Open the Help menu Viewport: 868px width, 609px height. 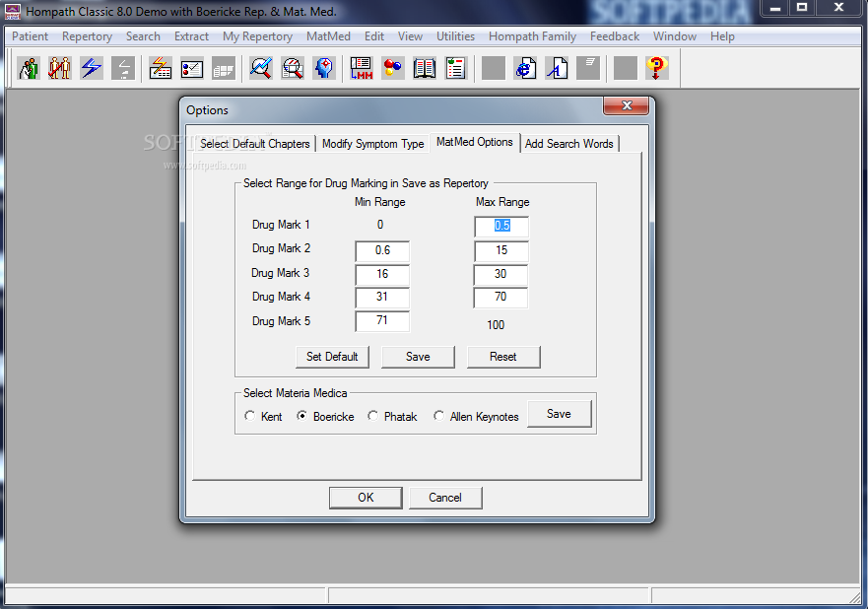pyautogui.click(x=722, y=36)
